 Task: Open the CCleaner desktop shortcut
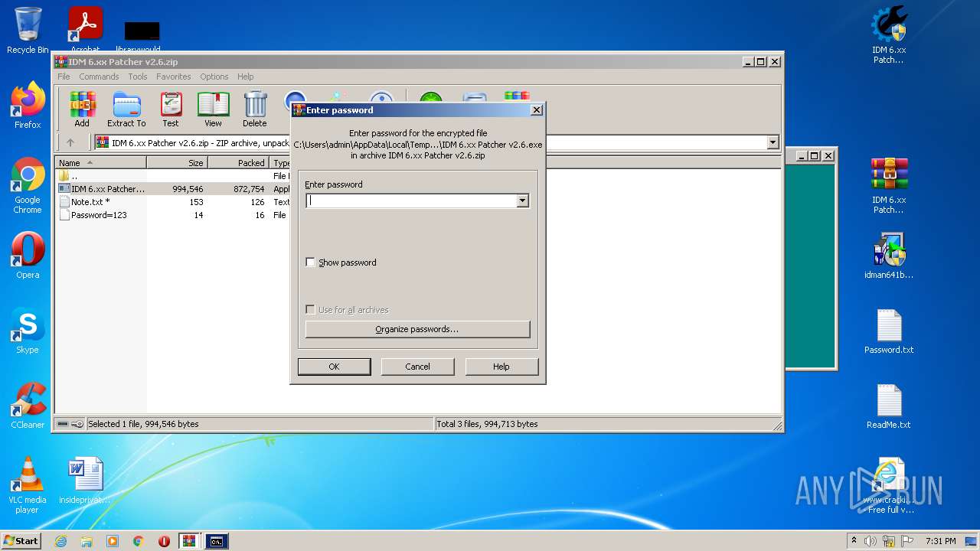click(28, 406)
